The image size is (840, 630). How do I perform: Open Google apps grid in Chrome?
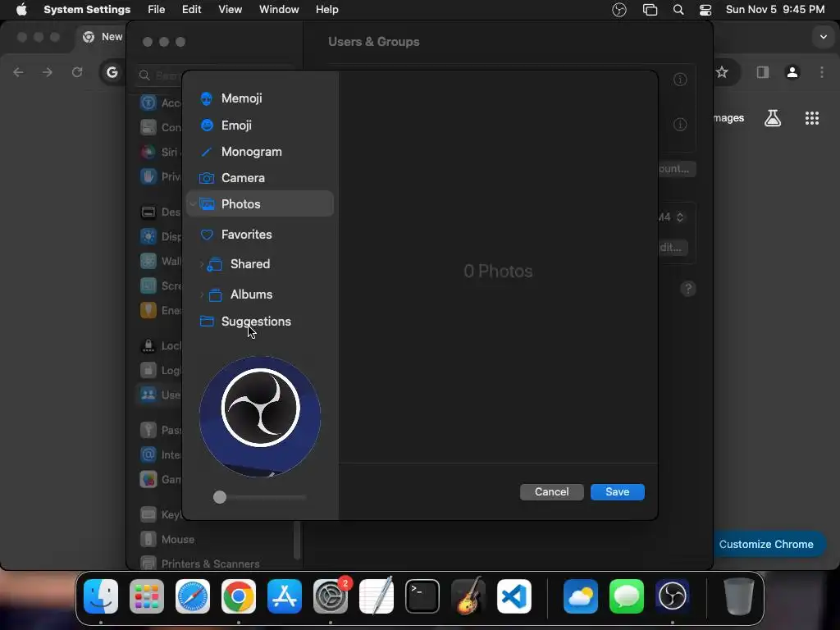pos(812,118)
